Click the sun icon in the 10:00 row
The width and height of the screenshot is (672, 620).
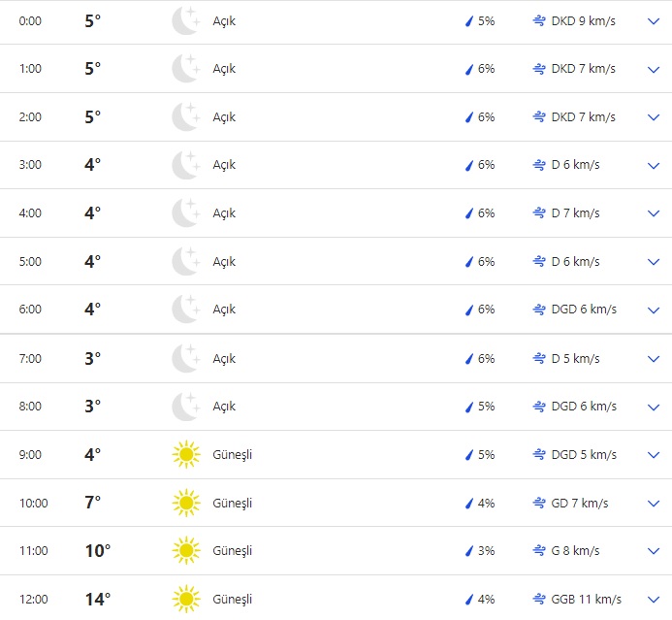[185, 503]
